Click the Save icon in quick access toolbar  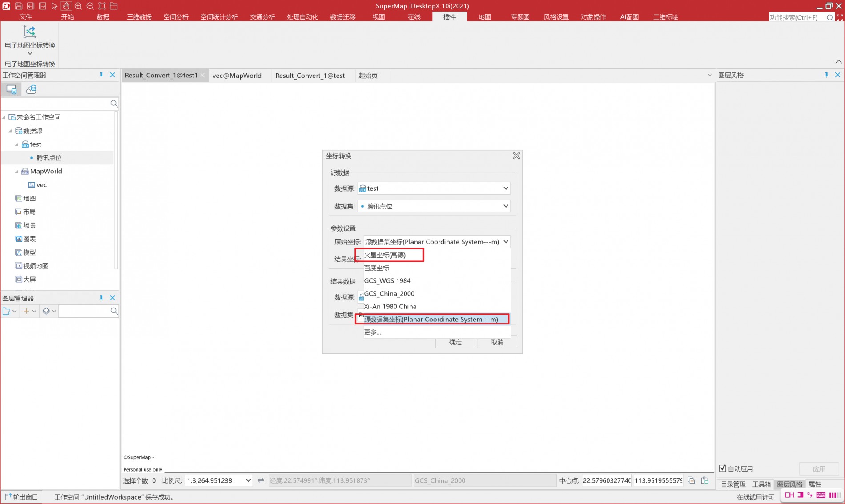coord(19,6)
